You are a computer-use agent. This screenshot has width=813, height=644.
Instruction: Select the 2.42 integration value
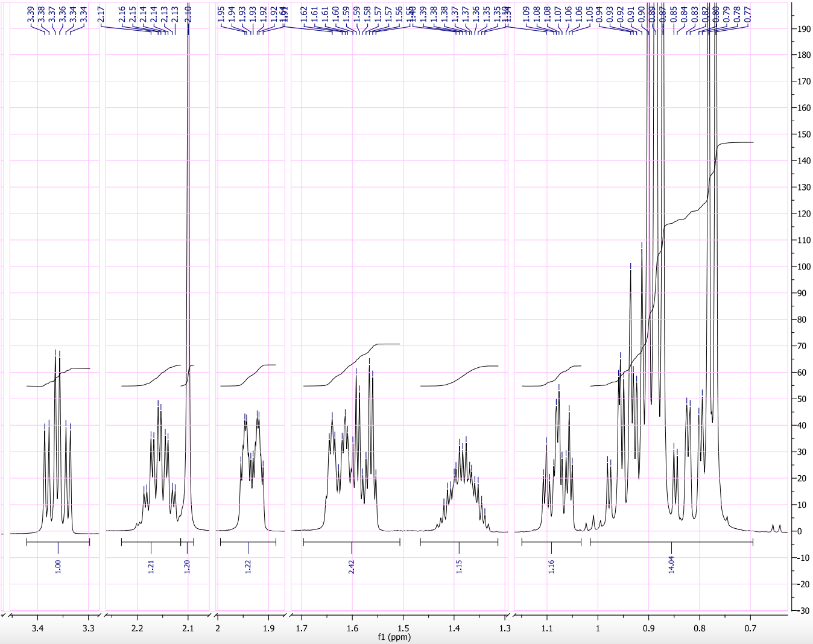click(x=352, y=567)
